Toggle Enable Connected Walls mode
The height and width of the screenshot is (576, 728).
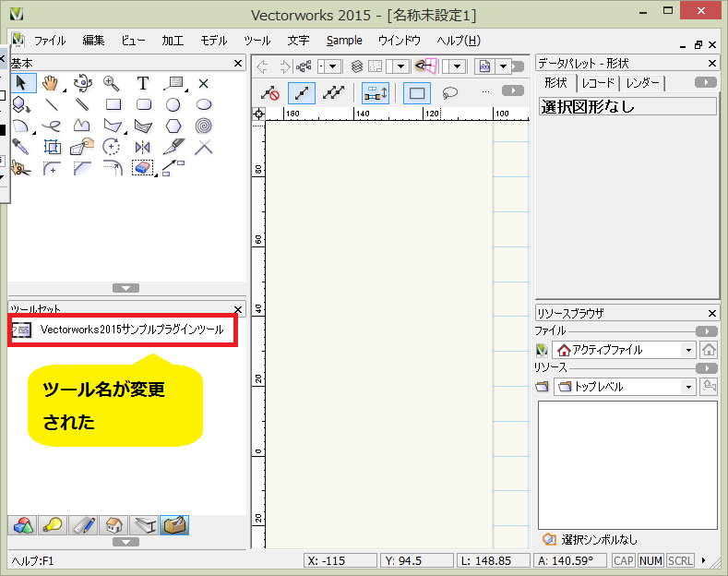pyautogui.click(x=376, y=93)
